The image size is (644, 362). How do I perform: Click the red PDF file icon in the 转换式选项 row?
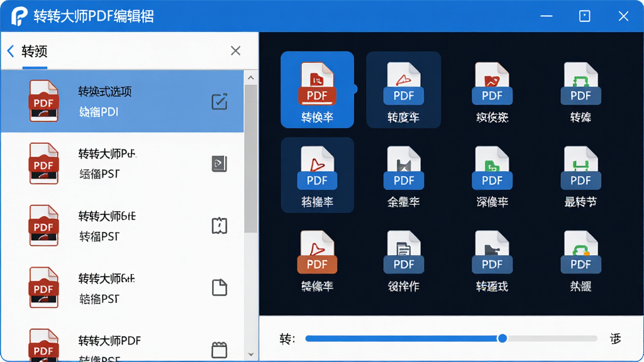click(43, 101)
